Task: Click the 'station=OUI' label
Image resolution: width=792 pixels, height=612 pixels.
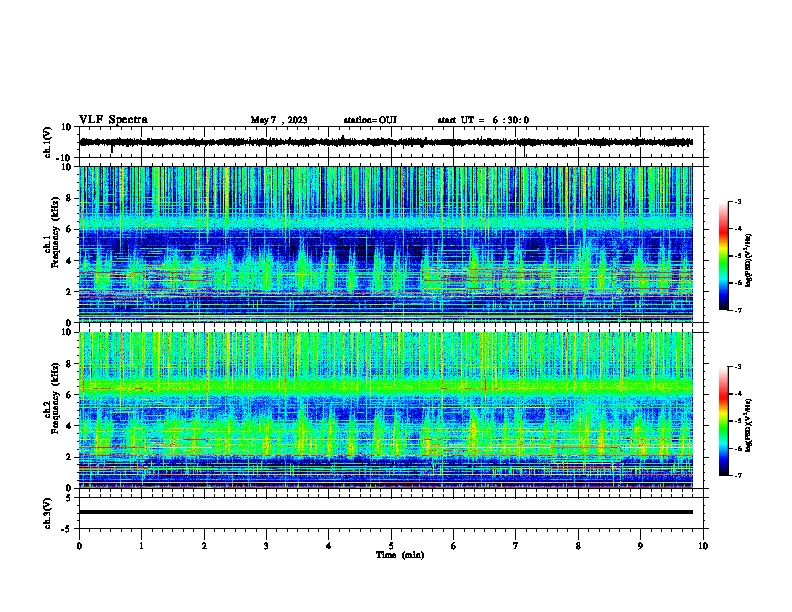Action: (x=370, y=120)
